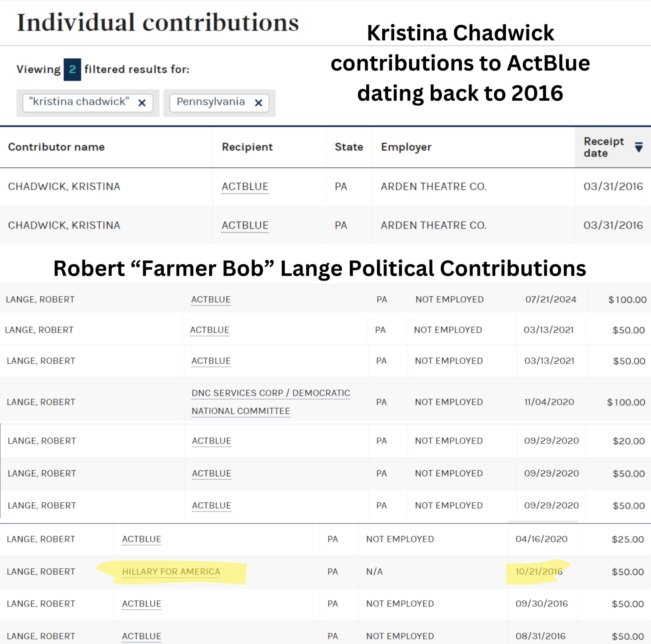Click the Employer column header
The height and width of the screenshot is (644, 651).
point(406,147)
